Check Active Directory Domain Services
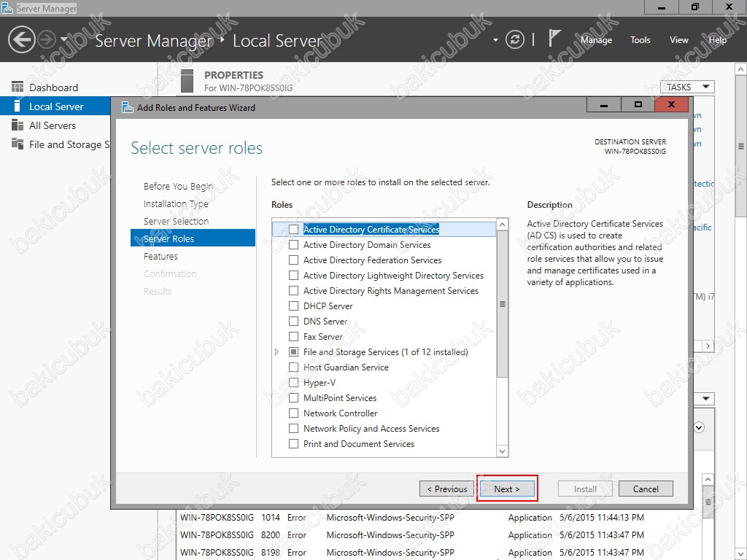 pyautogui.click(x=293, y=245)
